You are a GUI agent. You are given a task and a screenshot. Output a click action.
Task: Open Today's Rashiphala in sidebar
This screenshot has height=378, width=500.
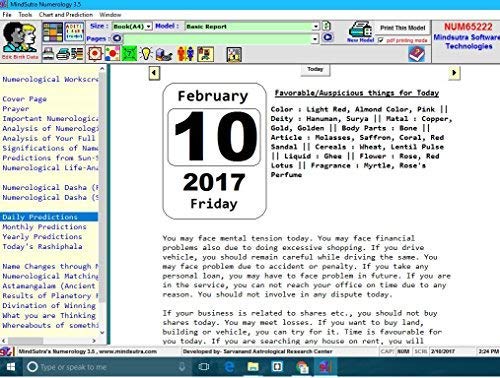click(x=42, y=247)
